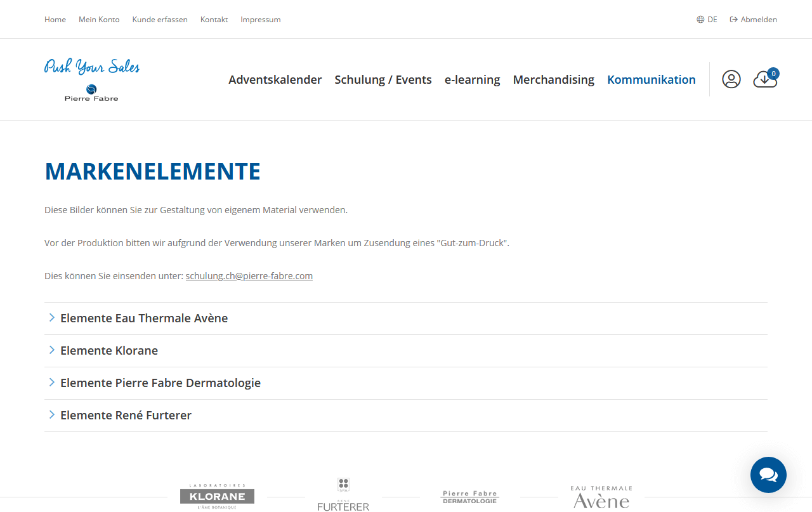
Task: Click the schulung.ch@pierre-fabre.com email link
Action: (249, 276)
